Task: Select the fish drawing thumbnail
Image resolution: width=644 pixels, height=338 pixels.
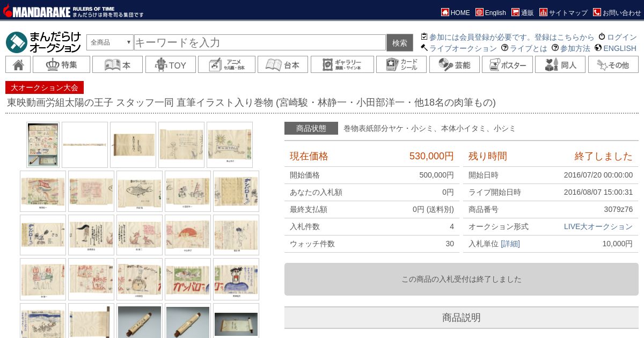Action: coord(140,191)
